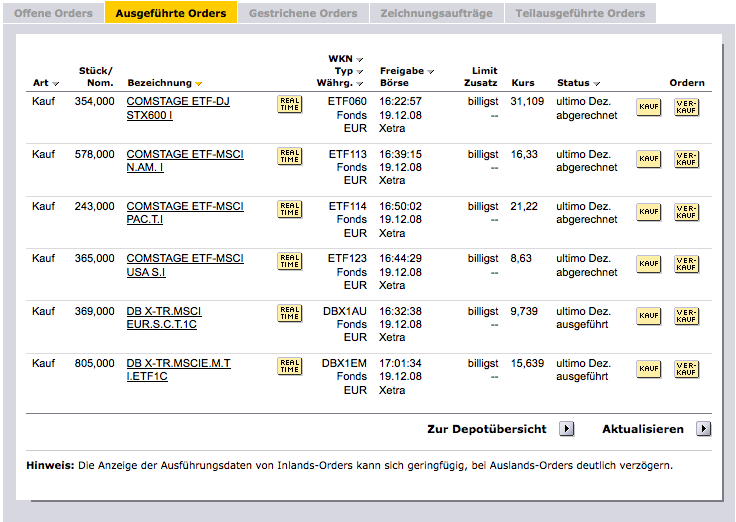Click Kurs value 21,22
The image size is (736, 522).
524,207
